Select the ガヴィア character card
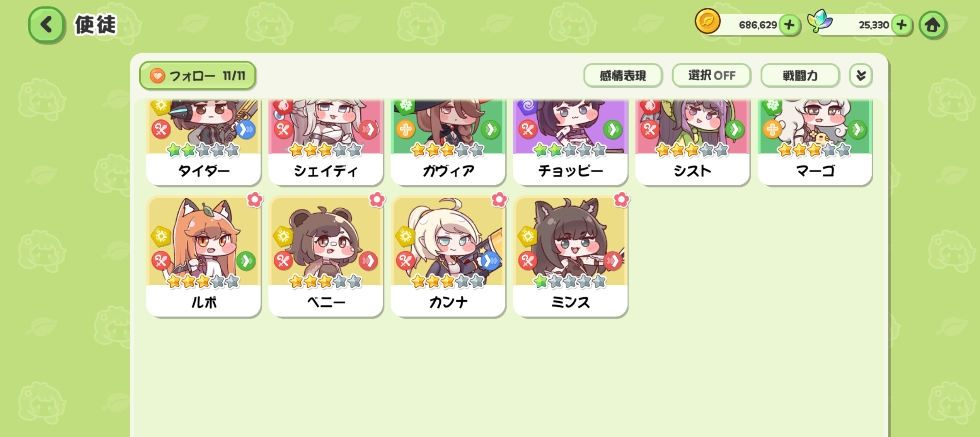The image size is (980, 437). (x=448, y=142)
